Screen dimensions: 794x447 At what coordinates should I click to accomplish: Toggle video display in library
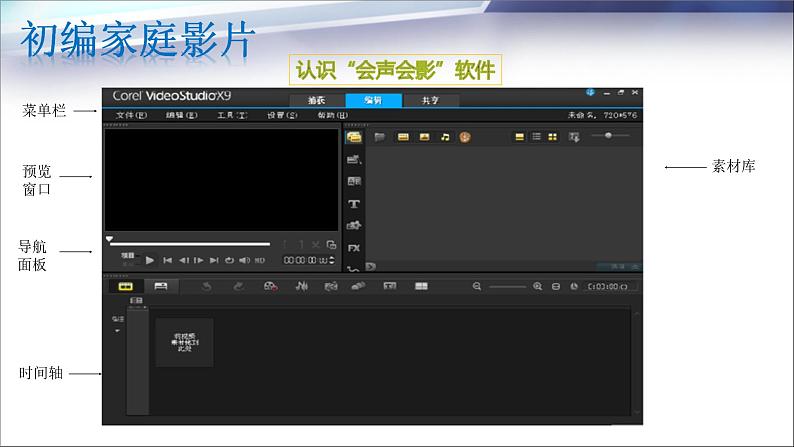(x=403, y=137)
